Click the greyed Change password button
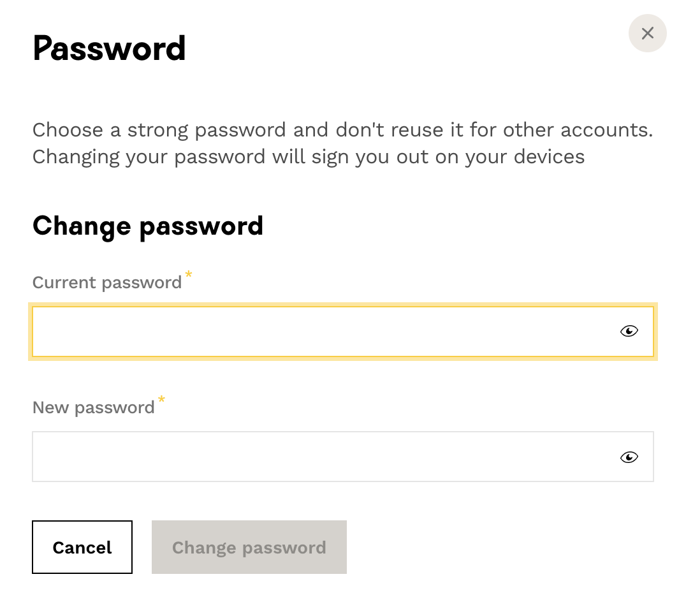The width and height of the screenshot is (686, 616). (249, 547)
